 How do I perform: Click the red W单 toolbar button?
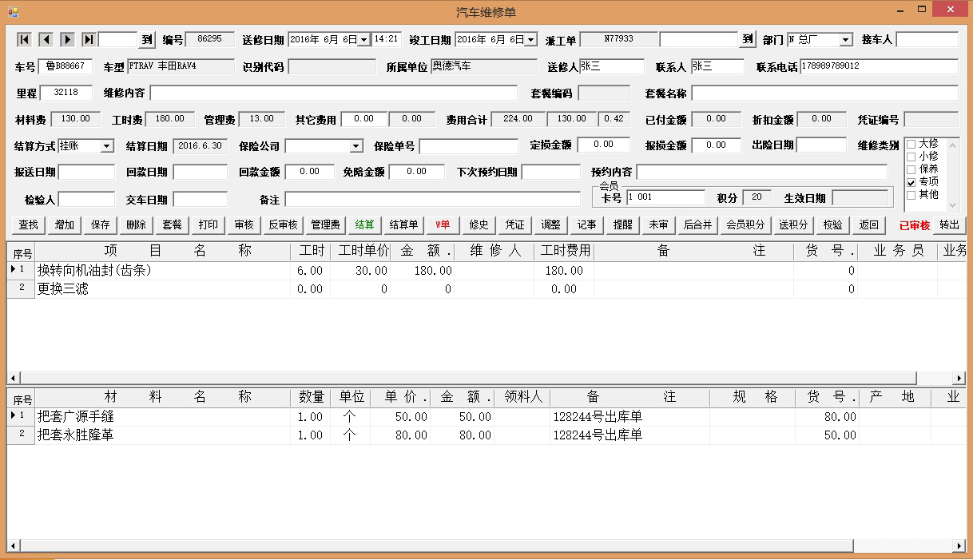[x=443, y=224]
